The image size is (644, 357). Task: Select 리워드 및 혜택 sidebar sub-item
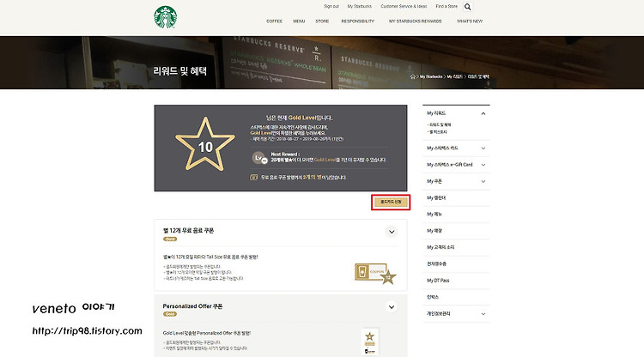(x=440, y=124)
